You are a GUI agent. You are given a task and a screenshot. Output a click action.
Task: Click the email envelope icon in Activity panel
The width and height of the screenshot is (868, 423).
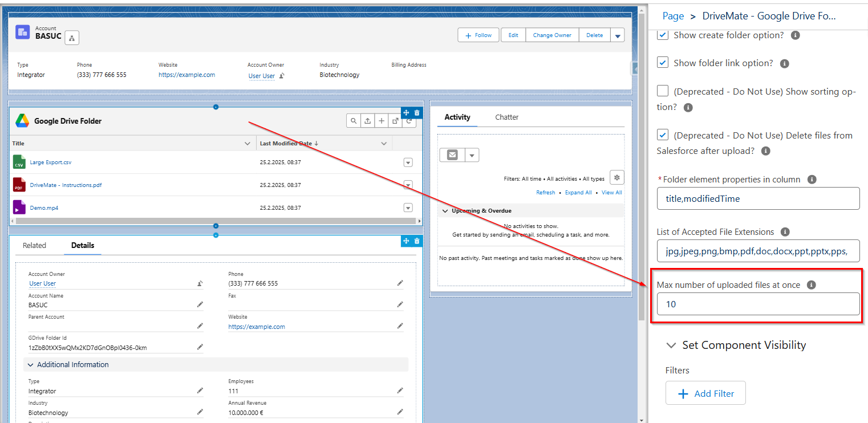(x=452, y=154)
